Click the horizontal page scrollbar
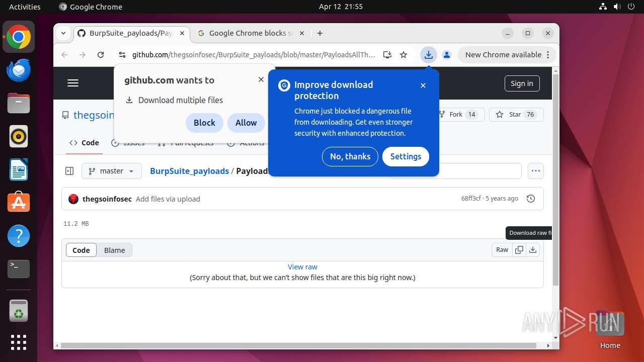Screen dimensions: 644x362 [x=298, y=345]
